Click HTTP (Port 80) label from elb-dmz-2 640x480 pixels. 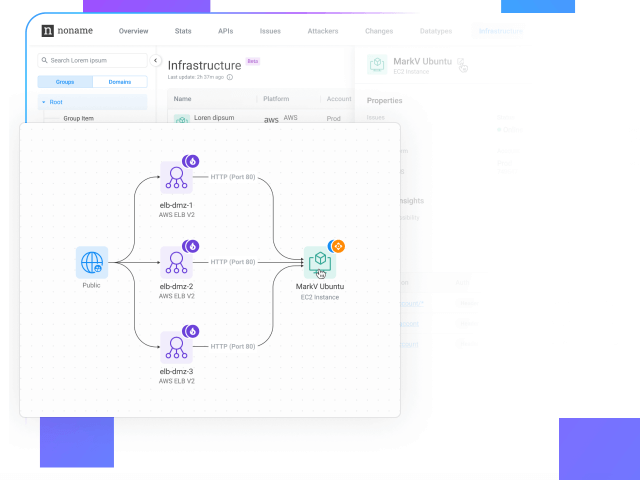[233, 262]
